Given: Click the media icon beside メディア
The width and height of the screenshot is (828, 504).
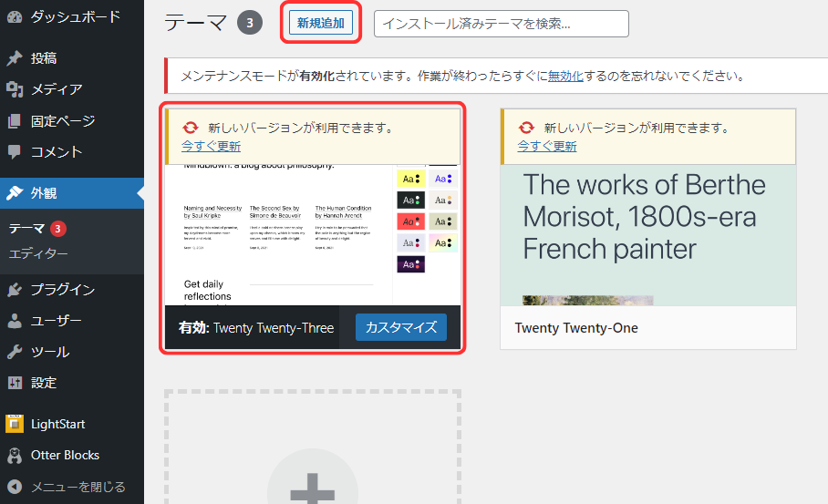Looking at the screenshot, I should pos(15,89).
